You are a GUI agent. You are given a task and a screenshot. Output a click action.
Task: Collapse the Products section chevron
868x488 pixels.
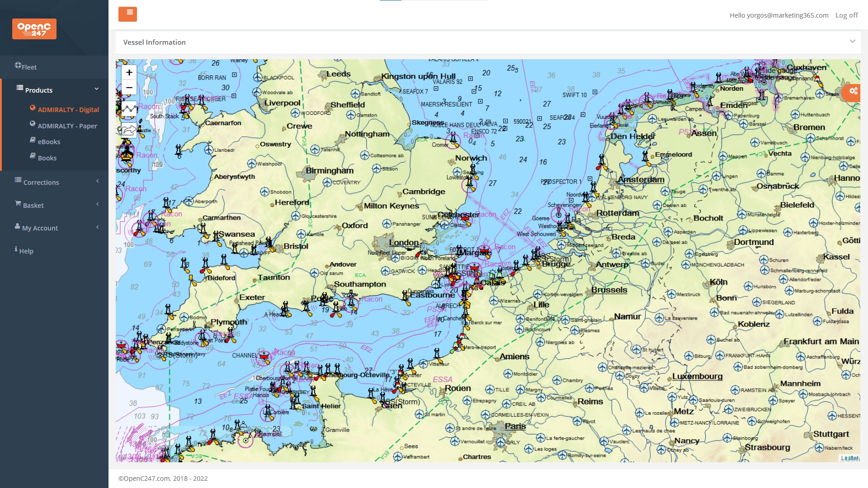(96, 89)
